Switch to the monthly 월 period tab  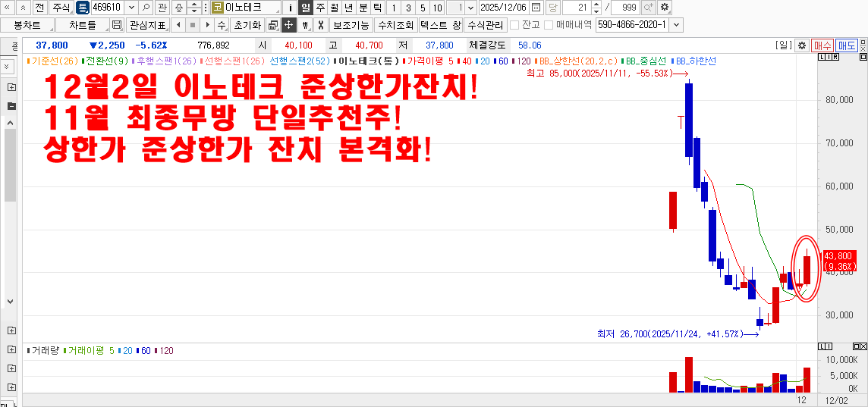pyautogui.click(x=334, y=8)
